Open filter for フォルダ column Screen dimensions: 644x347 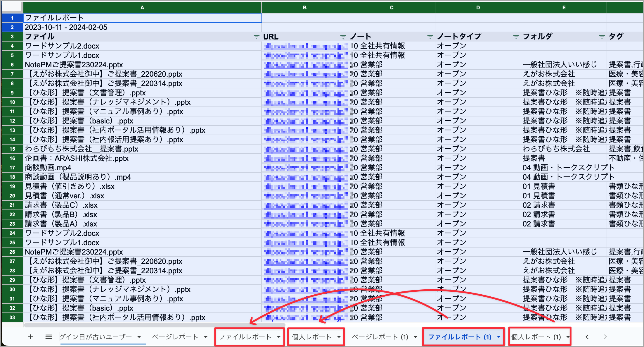(602, 37)
